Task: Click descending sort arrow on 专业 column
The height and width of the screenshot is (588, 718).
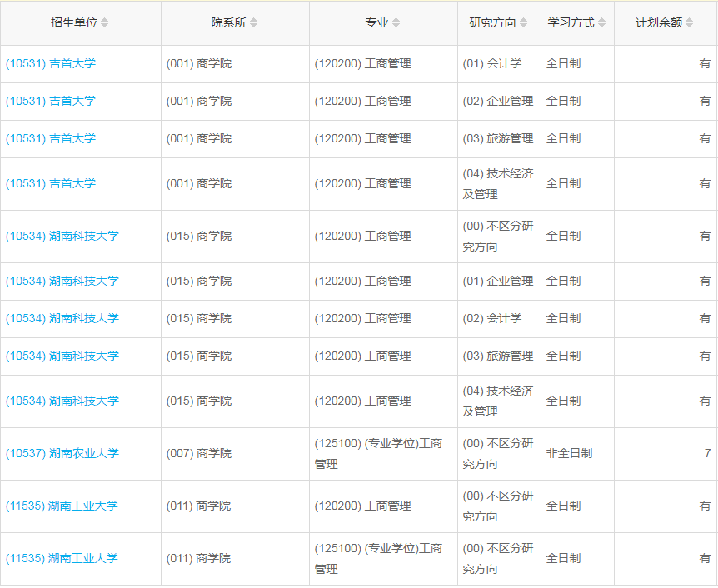Action: click(394, 26)
